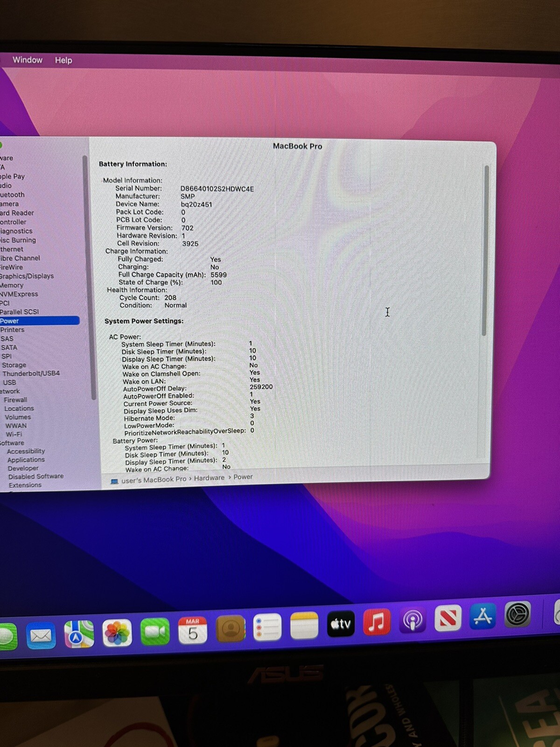This screenshot has height=747, width=560.
Task: Click the Power details pane scrollbar
Action: (485, 250)
